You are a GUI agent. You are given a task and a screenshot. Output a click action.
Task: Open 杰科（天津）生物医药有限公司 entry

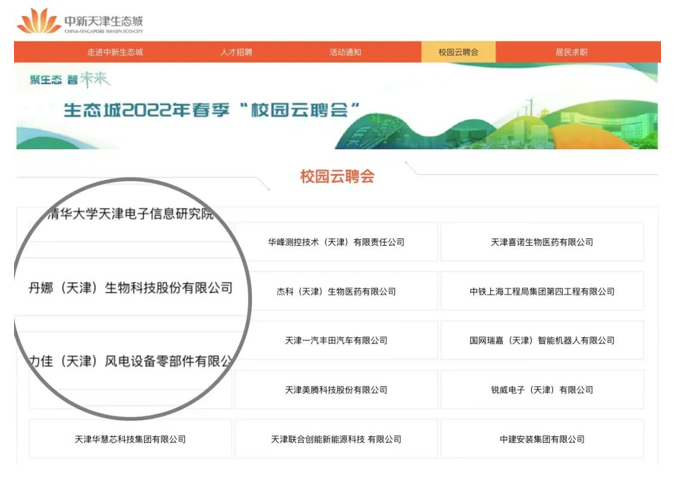[x=336, y=292]
